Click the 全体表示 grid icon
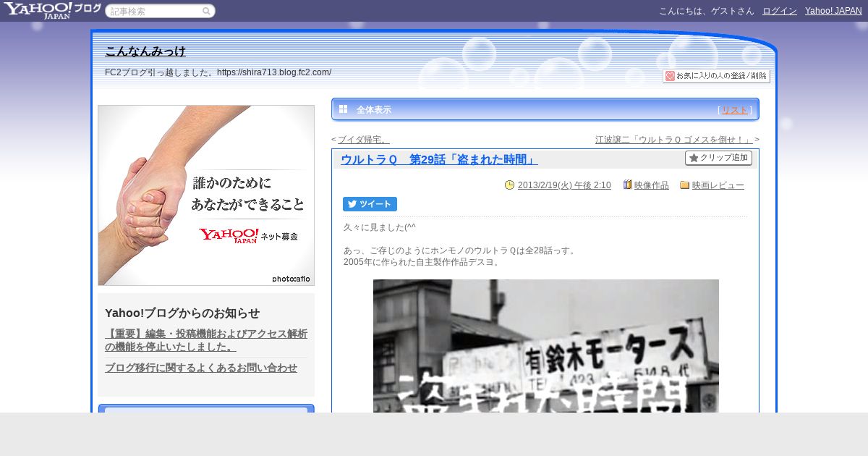This screenshot has height=456, width=868. pos(344,109)
